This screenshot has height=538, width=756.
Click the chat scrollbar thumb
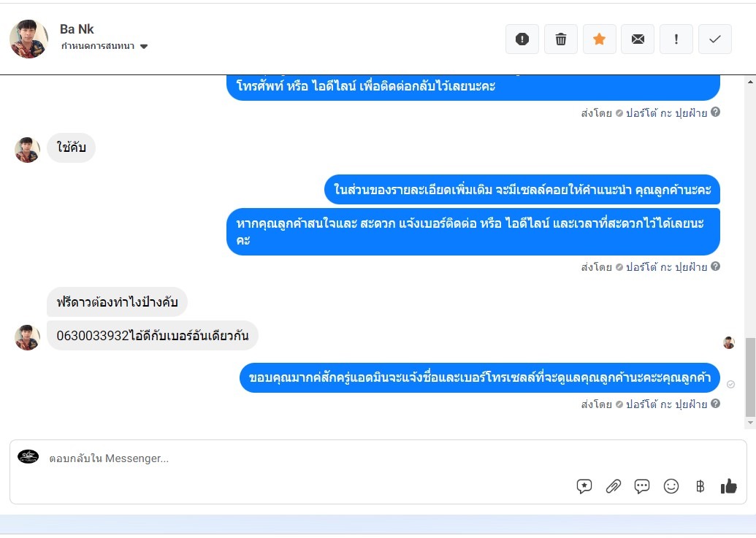coord(750,377)
